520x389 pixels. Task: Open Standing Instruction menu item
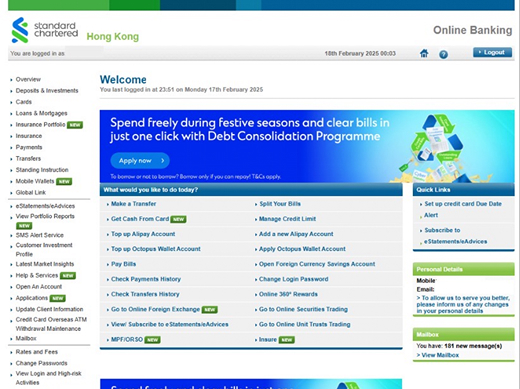click(x=42, y=170)
